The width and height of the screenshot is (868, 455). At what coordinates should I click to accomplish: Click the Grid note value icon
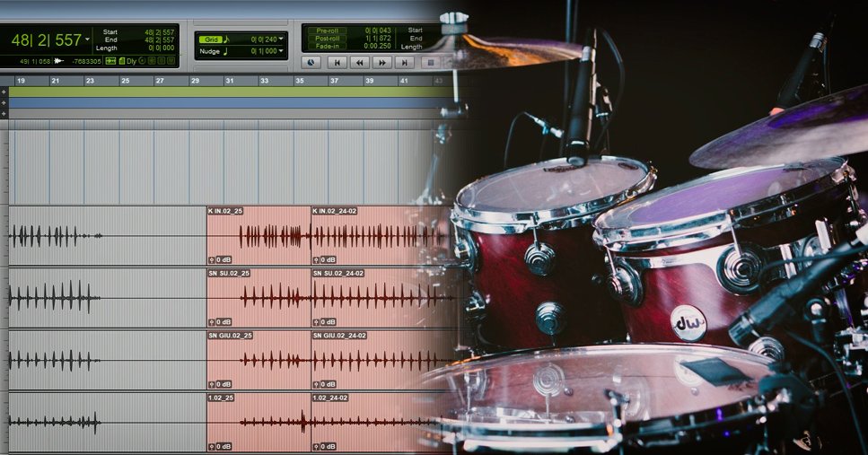click(x=225, y=39)
